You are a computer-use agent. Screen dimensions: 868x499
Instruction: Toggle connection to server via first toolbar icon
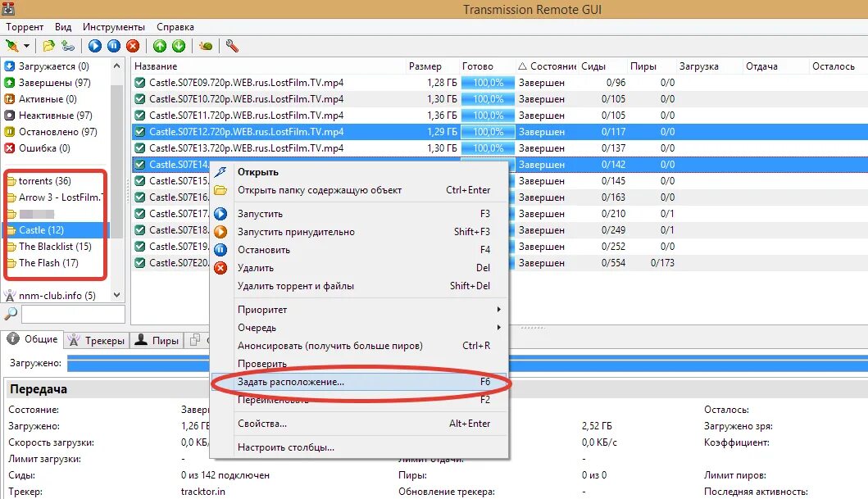click(11, 46)
